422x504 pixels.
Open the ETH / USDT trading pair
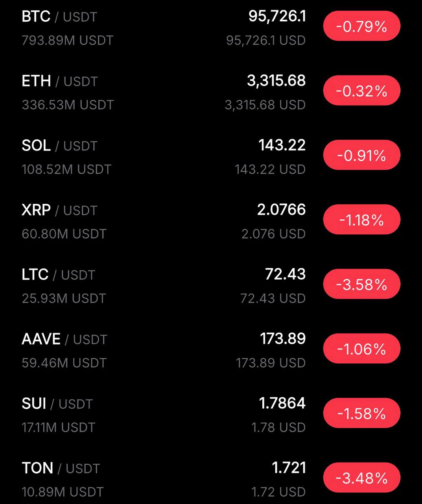59,82
